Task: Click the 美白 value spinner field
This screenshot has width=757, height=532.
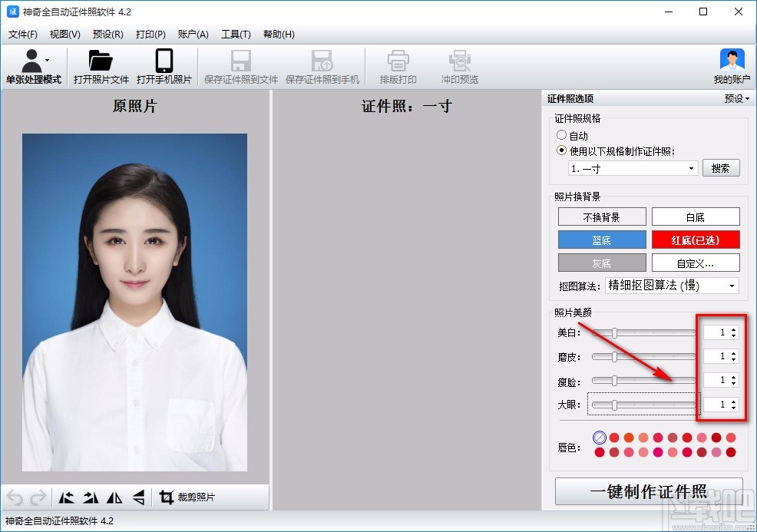Action: 715,332
